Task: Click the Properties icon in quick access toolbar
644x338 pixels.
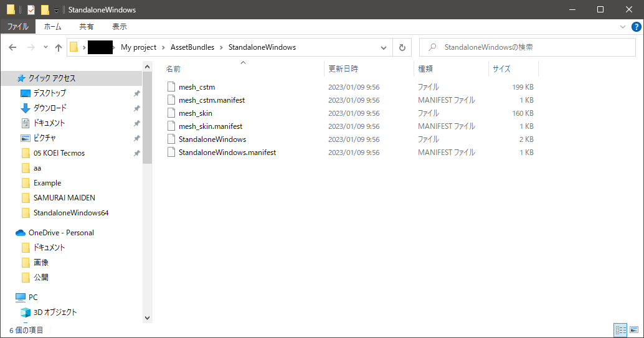Action: 31,9
